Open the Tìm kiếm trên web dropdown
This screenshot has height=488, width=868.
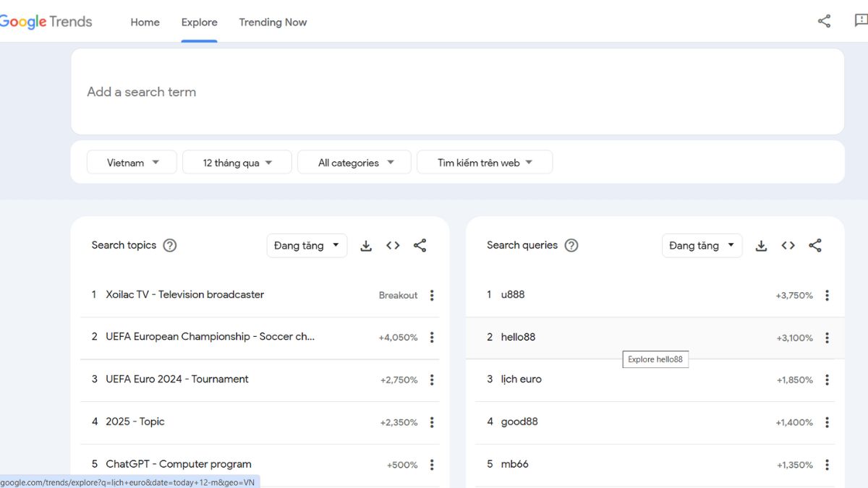click(x=485, y=162)
